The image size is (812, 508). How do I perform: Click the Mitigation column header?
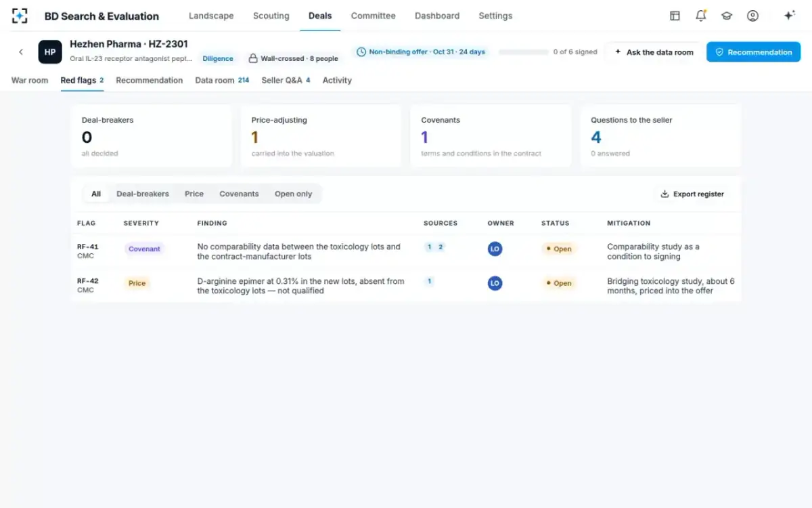pyautogui.click(x=629, y=223)
